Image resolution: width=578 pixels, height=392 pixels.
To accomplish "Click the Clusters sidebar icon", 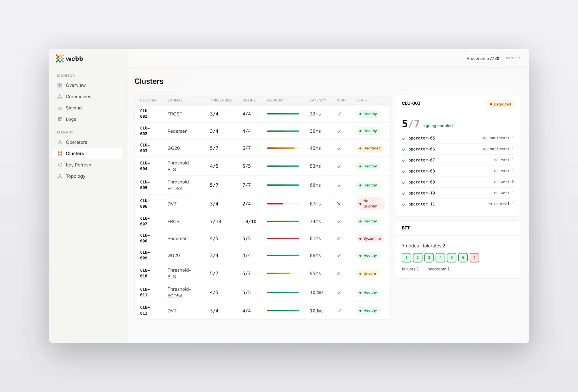I will coord(60,154).
